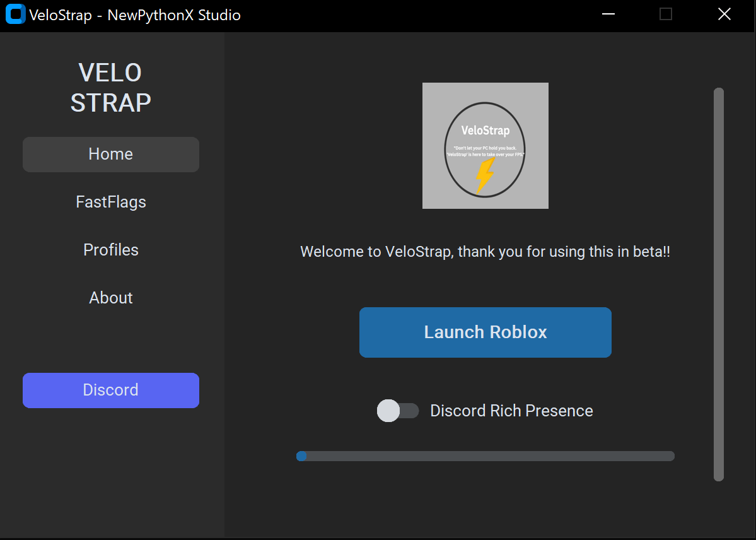Image resolution: width=756 pixels, height=540 pixels.
Task: Click the window title text
Action: [x=135, y=15]
